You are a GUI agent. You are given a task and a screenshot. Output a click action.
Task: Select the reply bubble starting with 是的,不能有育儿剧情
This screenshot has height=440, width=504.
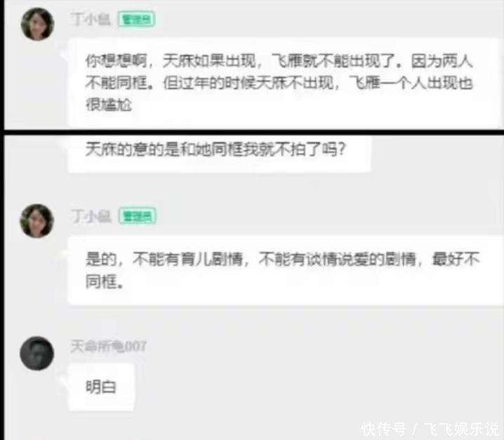[286, 270]
